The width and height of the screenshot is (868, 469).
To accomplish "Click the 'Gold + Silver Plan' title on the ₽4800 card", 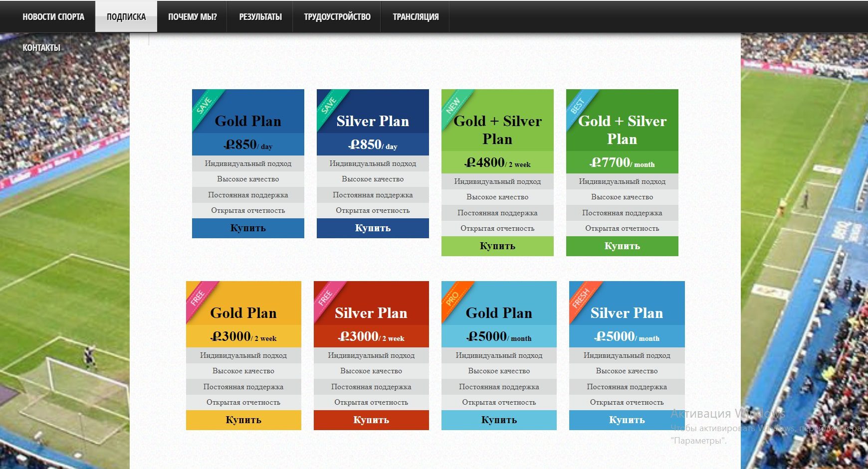I will (x=497, y=130).
